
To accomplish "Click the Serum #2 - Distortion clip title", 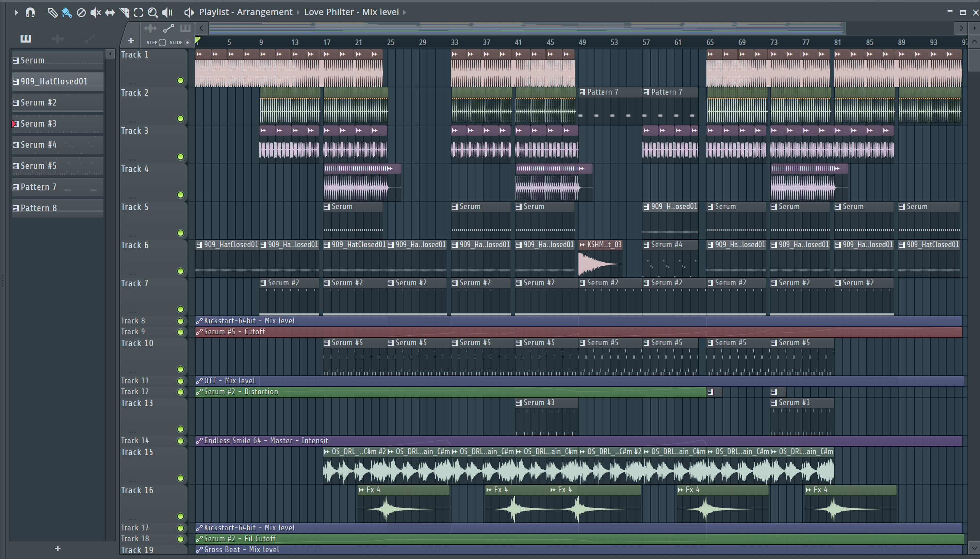I will coord(241,392).
